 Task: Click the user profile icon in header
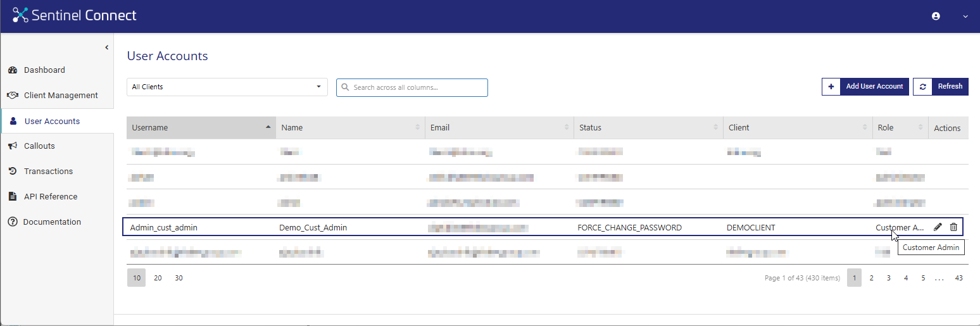[936, 16]
